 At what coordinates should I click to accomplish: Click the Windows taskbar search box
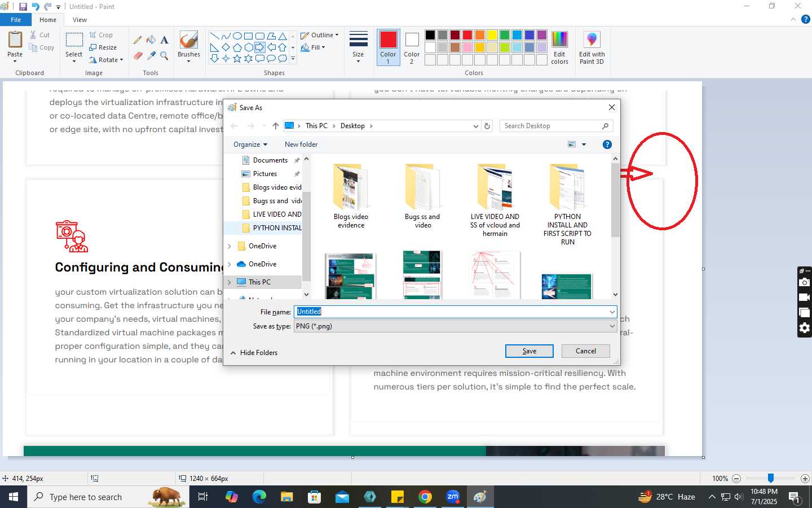108,497
